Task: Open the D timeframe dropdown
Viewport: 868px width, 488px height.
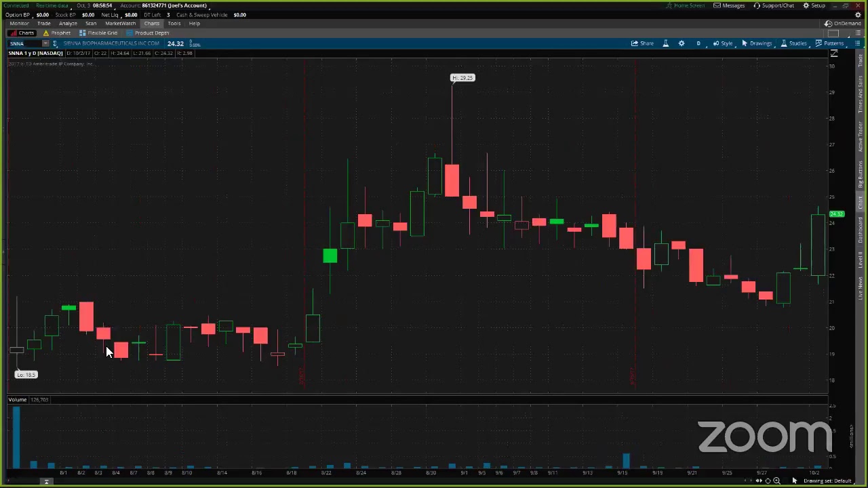Action: [698, 43]
